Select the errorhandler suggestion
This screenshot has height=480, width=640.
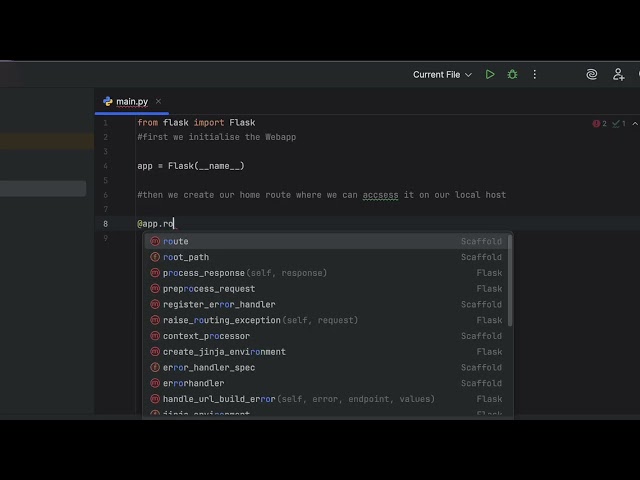[327, 383]
